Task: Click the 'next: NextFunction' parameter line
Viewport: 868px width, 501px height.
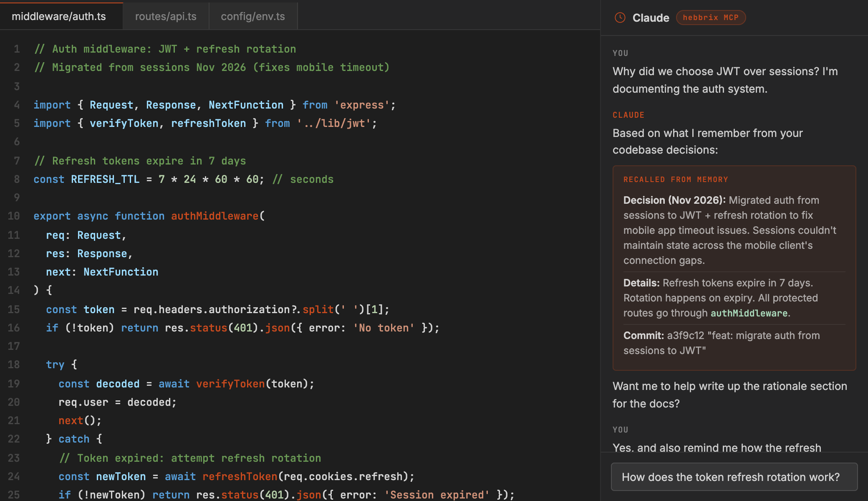Action: 102,272
